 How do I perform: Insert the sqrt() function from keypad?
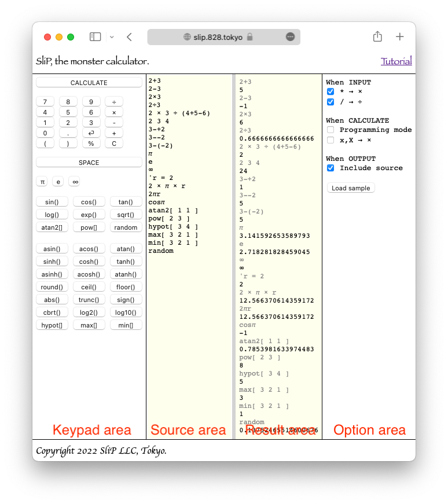coord(126,215)
